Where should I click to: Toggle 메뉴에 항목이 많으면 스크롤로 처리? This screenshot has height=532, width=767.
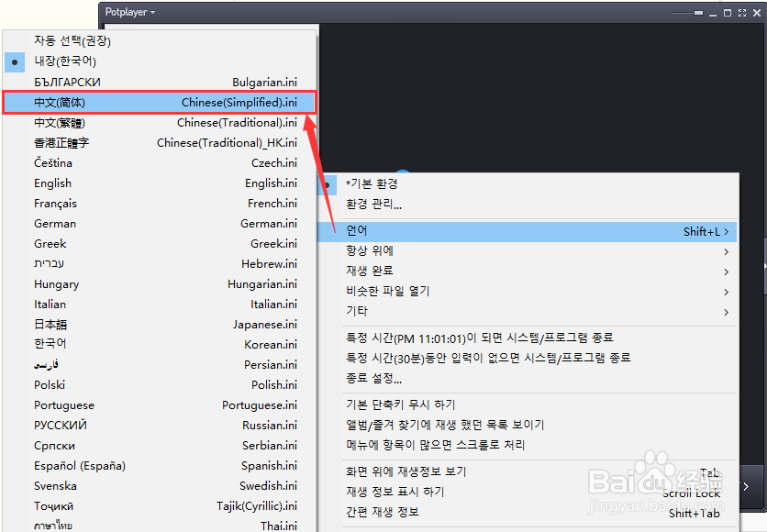[x=528, y=445]
